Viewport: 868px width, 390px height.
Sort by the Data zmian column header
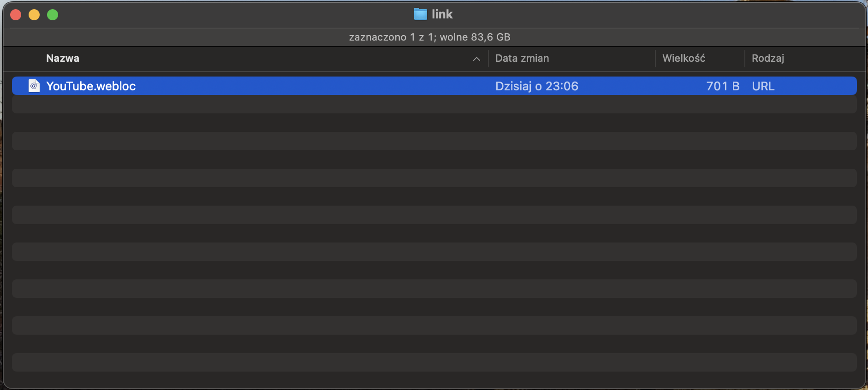click(x=522, y=59)
